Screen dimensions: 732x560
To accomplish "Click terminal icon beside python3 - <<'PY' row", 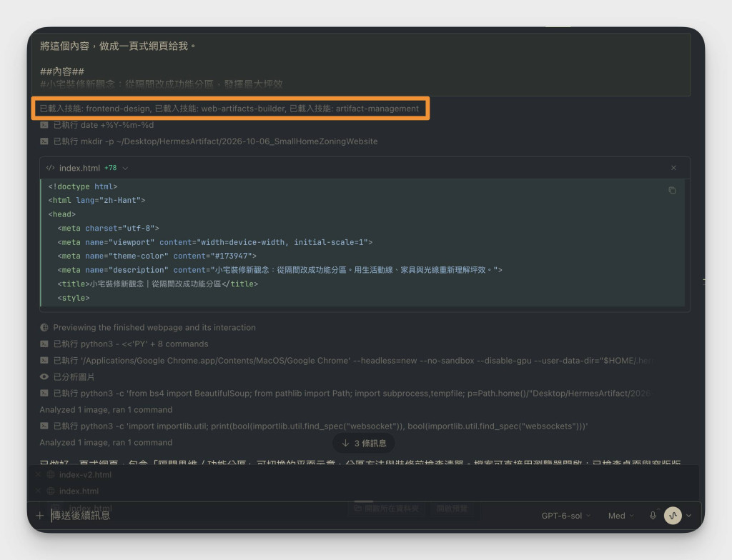I will tap(44, 344).
